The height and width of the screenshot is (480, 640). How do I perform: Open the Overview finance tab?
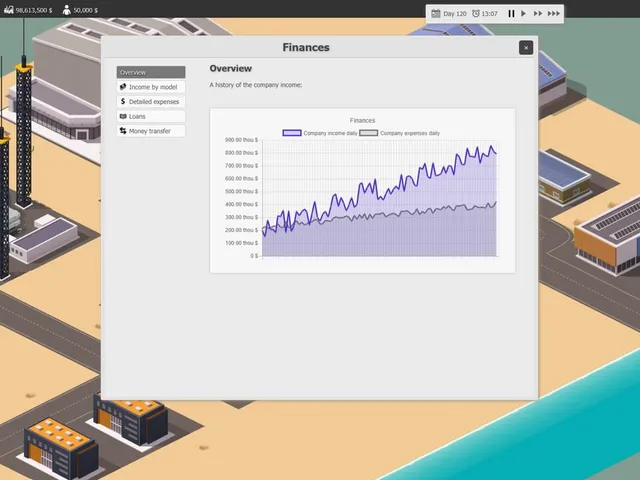(x=151, y=72)
